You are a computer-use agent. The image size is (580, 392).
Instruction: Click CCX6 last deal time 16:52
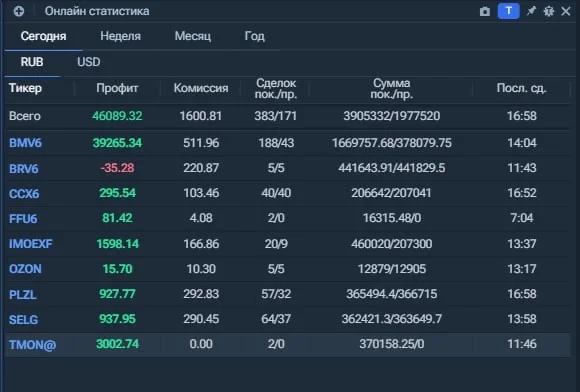[522, 193]
